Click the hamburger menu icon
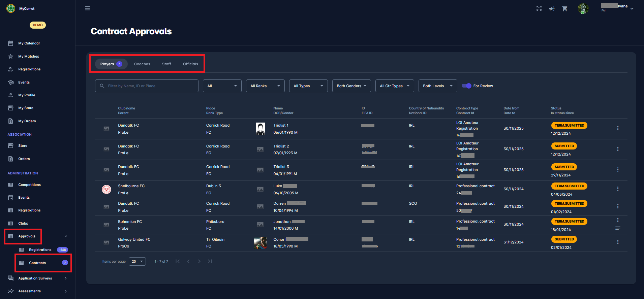The image size is (644, 299). (87, 8)
